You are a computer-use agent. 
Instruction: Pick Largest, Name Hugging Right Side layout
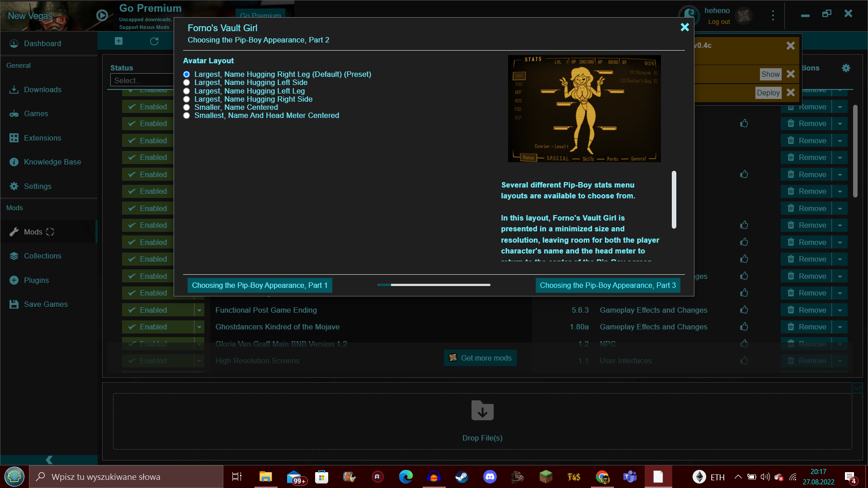186,99
